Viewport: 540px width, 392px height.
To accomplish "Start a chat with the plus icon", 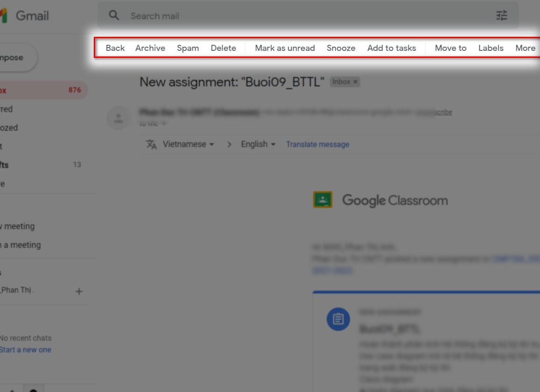I will pyautogui.click(x=79, y=291).
